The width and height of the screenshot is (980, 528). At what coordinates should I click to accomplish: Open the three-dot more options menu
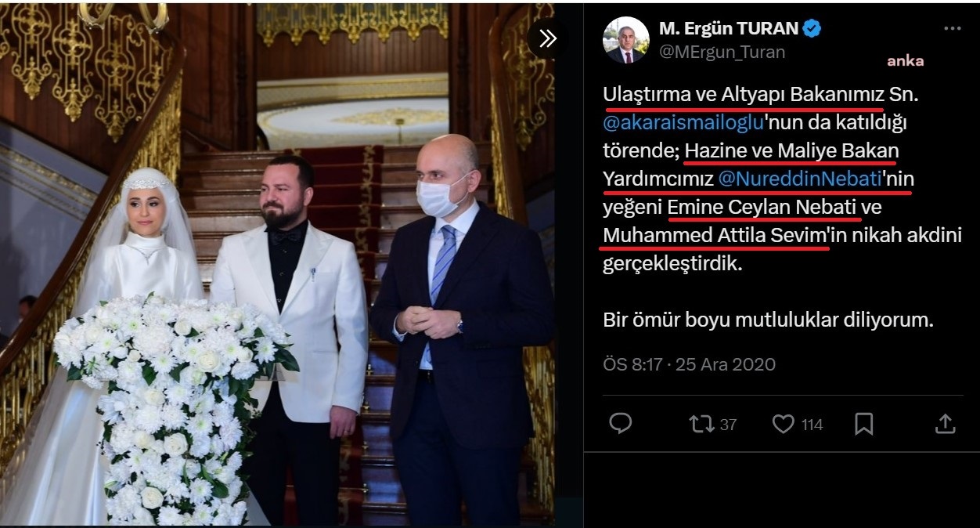[x=952, y=29]
